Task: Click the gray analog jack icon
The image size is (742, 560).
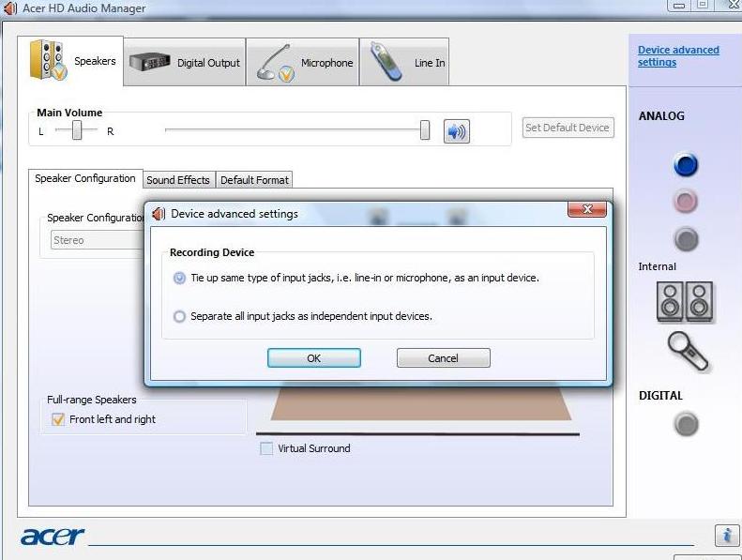Action: (x=686, y=239)
